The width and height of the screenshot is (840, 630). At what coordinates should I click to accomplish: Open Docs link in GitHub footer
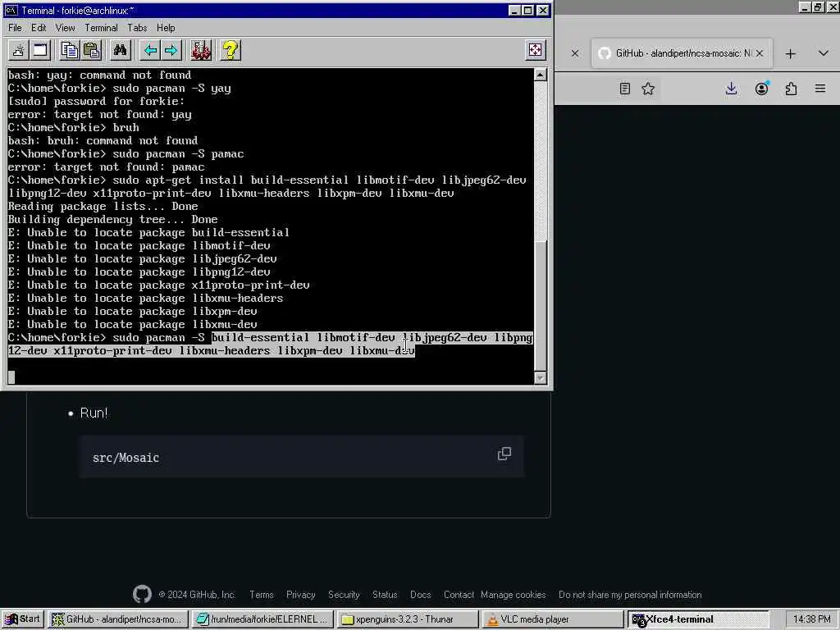pyautogui.click(x=421, y=595)
